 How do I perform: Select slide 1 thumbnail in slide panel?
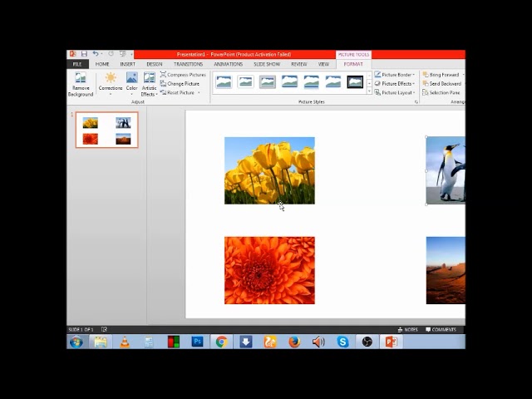[107, 130]
